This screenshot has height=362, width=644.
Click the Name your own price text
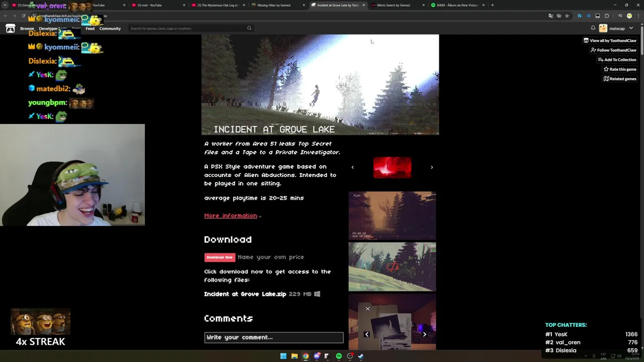pos(271,257)
